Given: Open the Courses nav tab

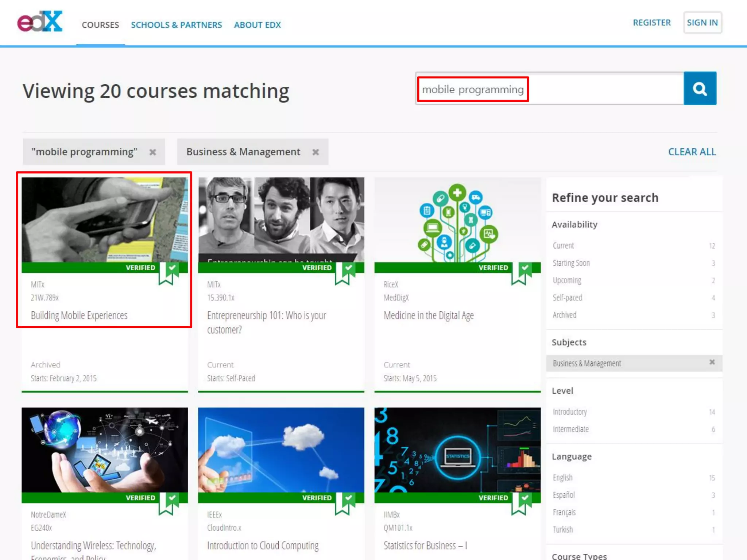Looking at the screenshot, I should click(100, 25).
